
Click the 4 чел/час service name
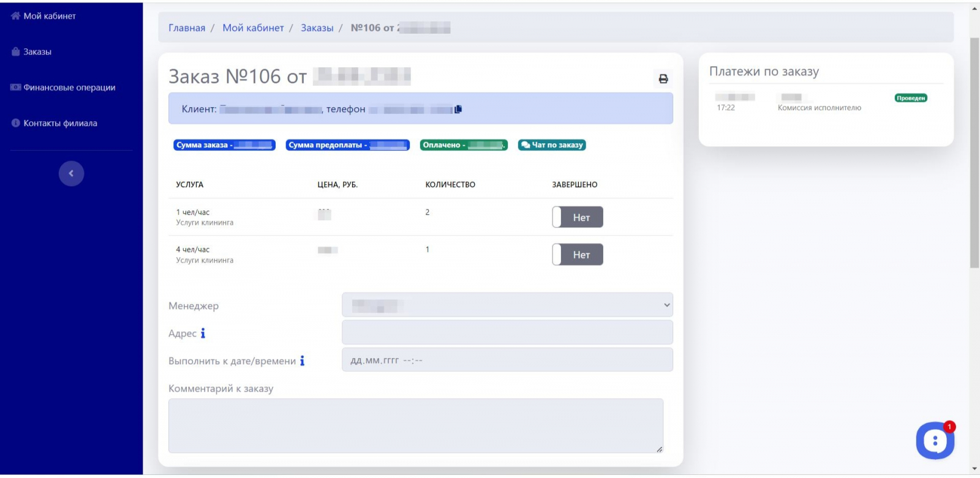click(193, 250)
